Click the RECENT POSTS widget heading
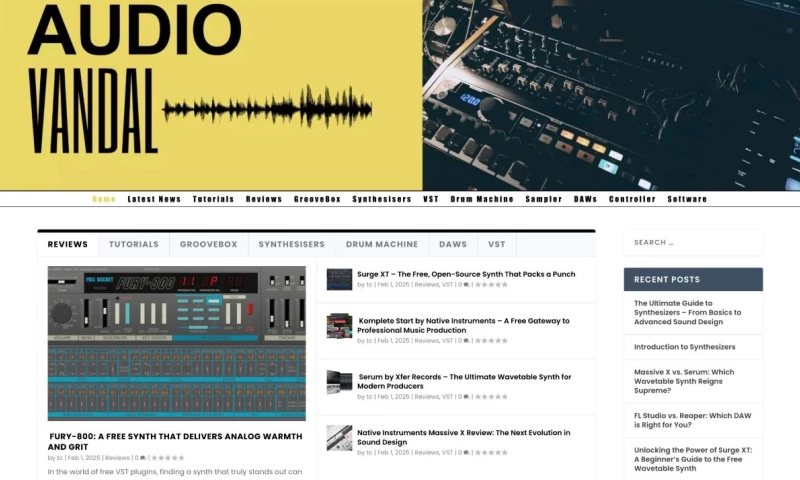 click(693, 280)
